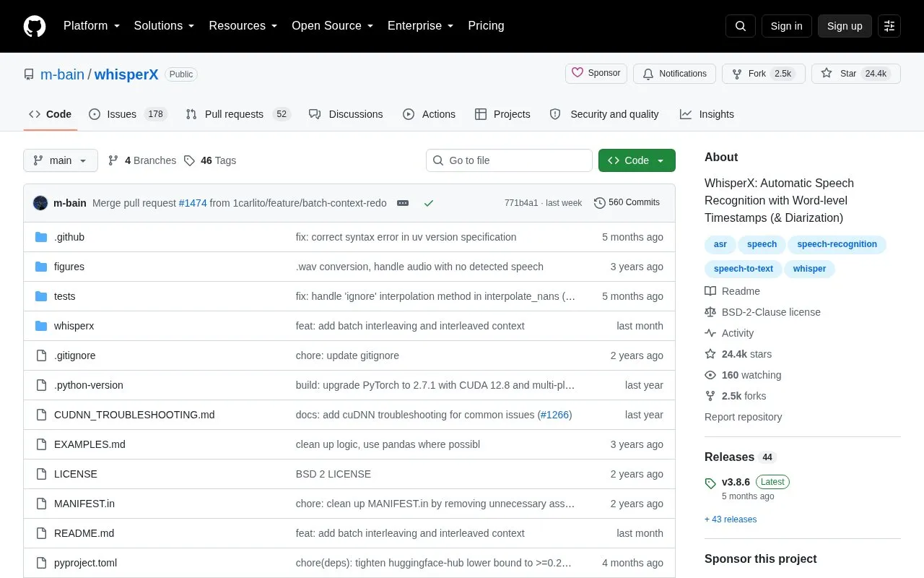The height and width of the screenshot is (578, 924).
Task: Click the Go to file search field
Action: tap(509, 160)
